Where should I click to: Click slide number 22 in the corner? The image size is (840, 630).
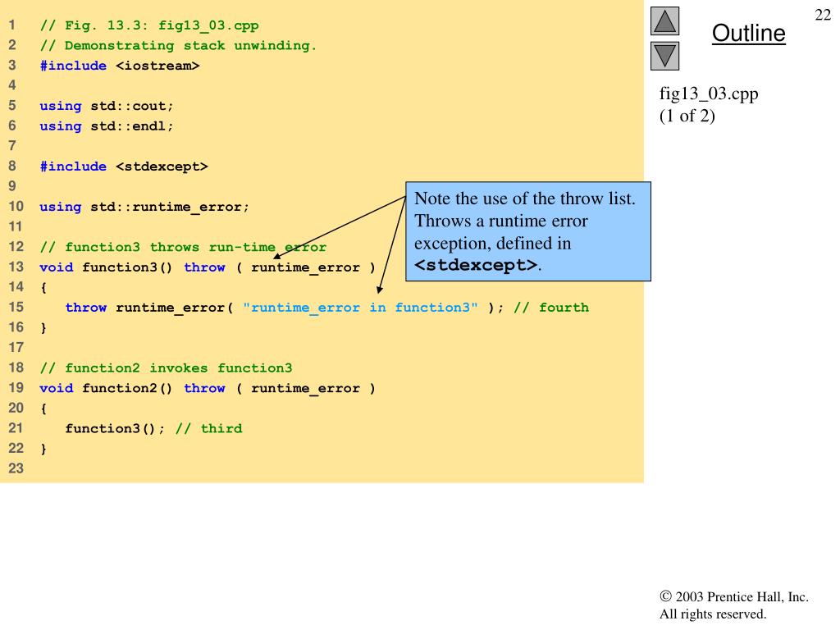pos(822,16)
